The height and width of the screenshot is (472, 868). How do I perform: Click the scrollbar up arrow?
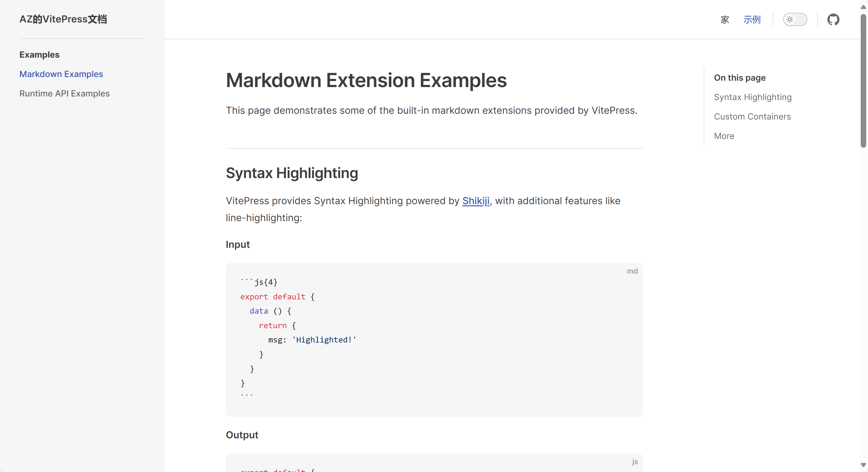click(x=863, y=6)
